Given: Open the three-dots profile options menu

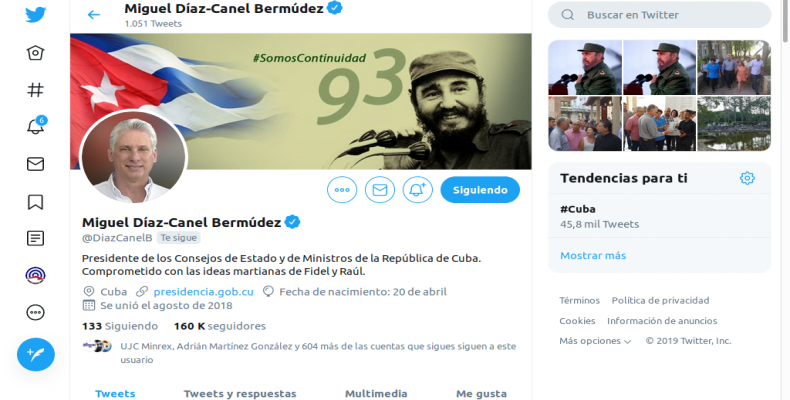Looking at the screenshot, I should tap(342, 190).
